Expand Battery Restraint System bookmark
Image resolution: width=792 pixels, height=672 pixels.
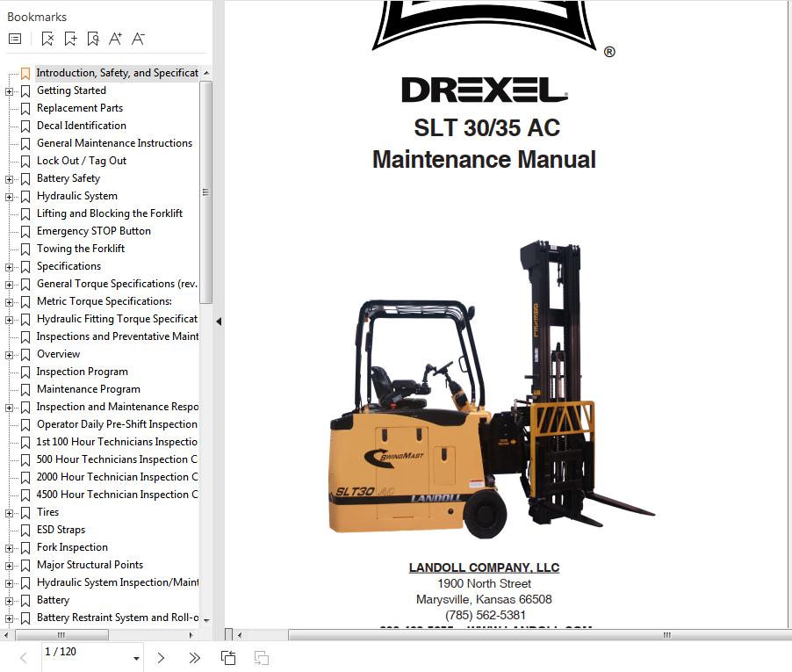9,618
